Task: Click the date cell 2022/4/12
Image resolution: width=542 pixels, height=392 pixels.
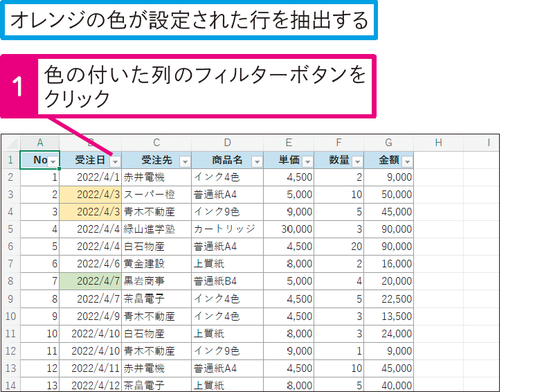Action: point(91,385)
